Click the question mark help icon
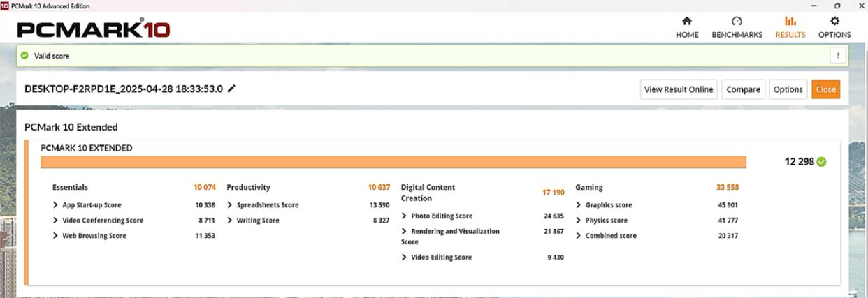The height and width of the screenshot is (298, 868). 837,56
